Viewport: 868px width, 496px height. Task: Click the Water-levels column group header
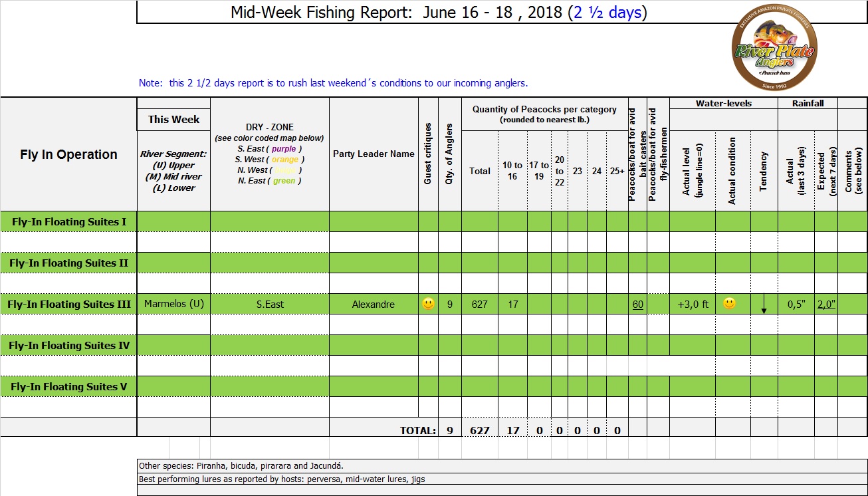pyautogui.click(x=723, y=104)
